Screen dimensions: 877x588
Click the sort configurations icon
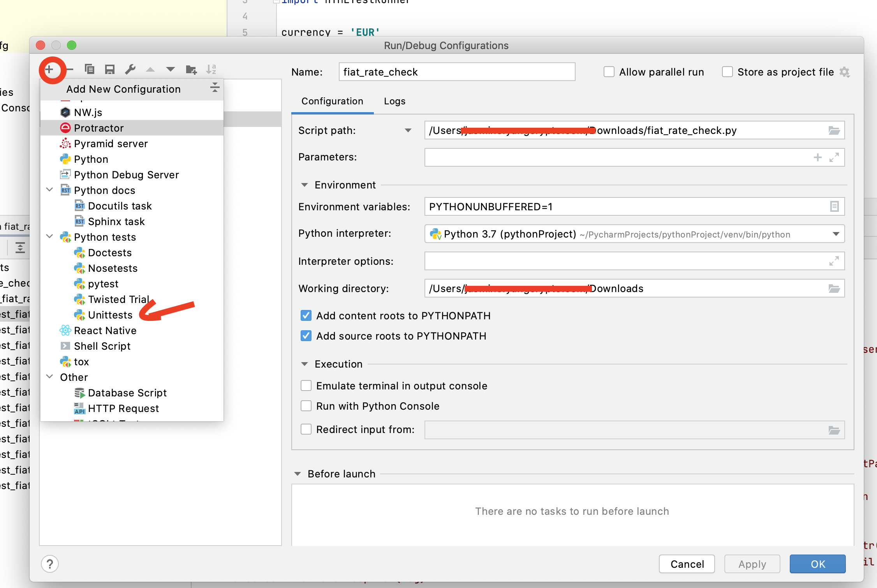pyautogui.click(x=211, y=69)
